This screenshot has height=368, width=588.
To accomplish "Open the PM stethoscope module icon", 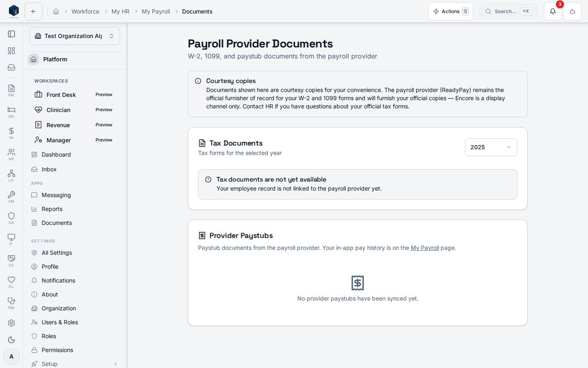I will coord(11,303).
